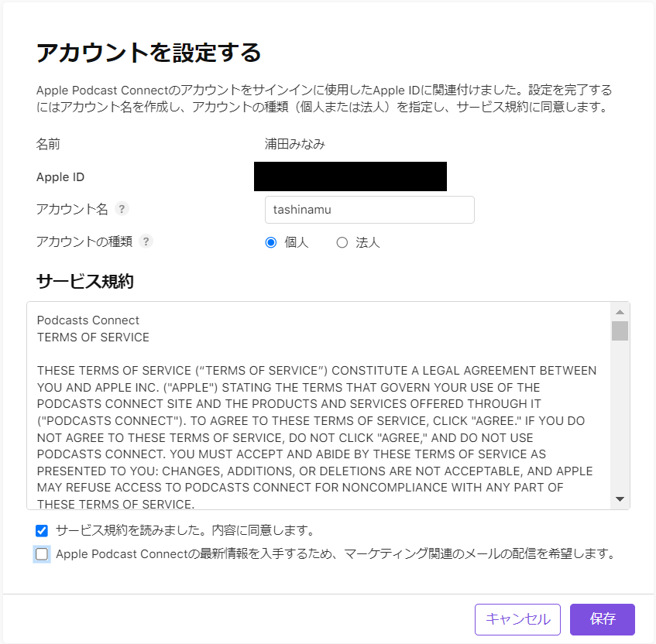Image resolution: width=656 pixels, height=644 pixels.
Task: Open help icon beside アカウントの種類
Action: click(146, 241)
